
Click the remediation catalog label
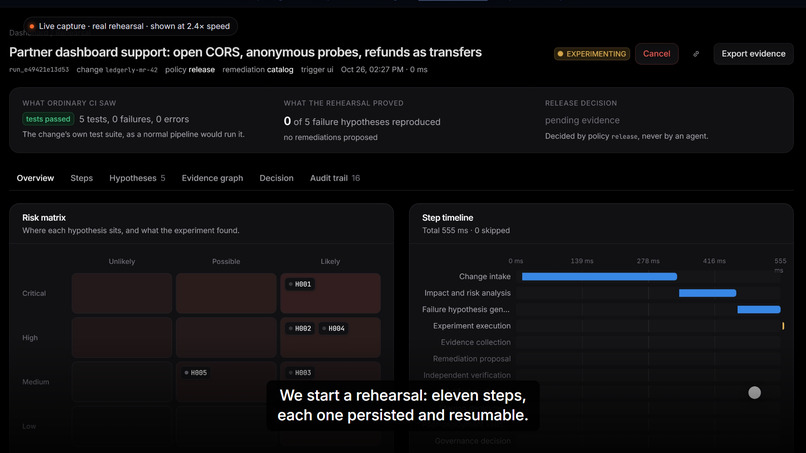258,69
